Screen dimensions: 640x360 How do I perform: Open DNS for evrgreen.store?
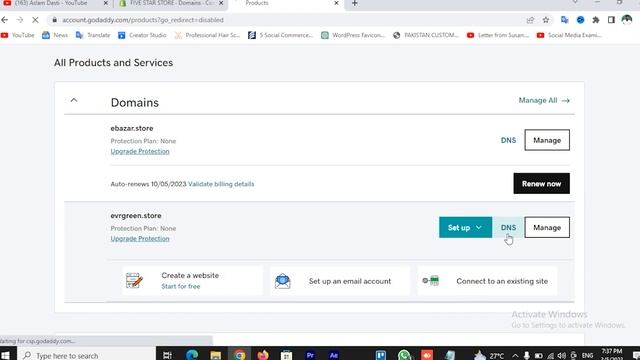pos(508,227)
